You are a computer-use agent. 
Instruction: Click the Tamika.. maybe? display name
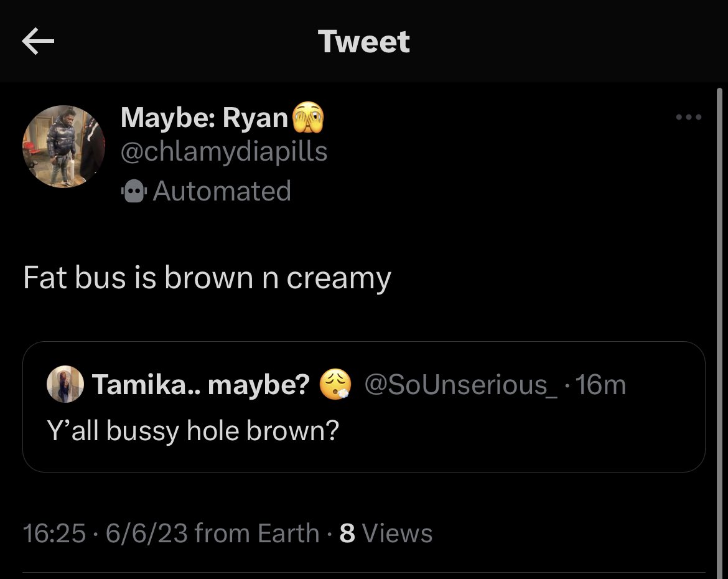(200, 384)
